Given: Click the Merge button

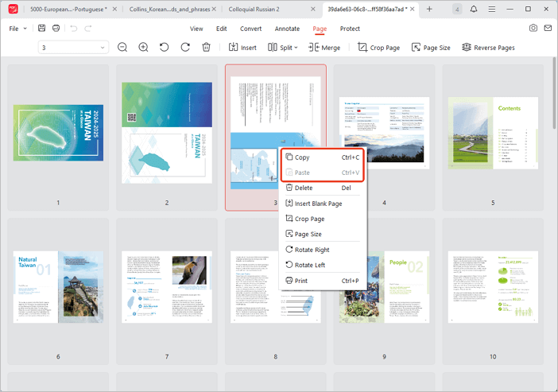Looking at the screenshot, I should point(324,48).
